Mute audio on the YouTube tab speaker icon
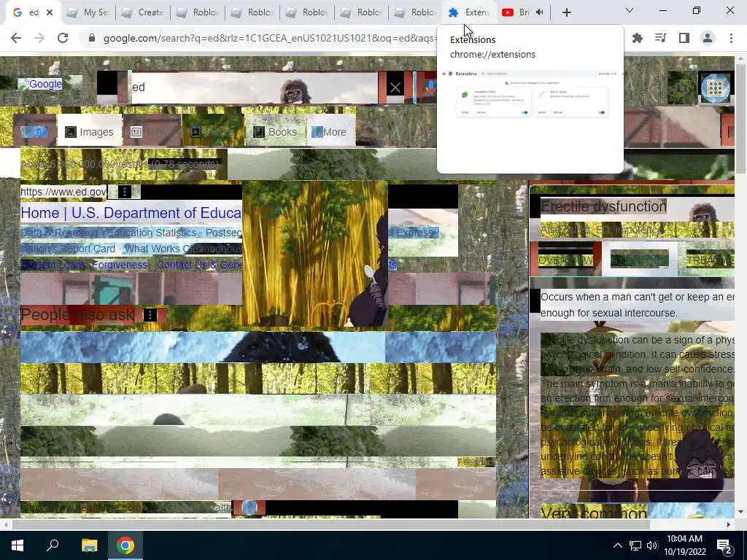Image resolution: width=747 pixels, height=560 pixels. [539, 12]
